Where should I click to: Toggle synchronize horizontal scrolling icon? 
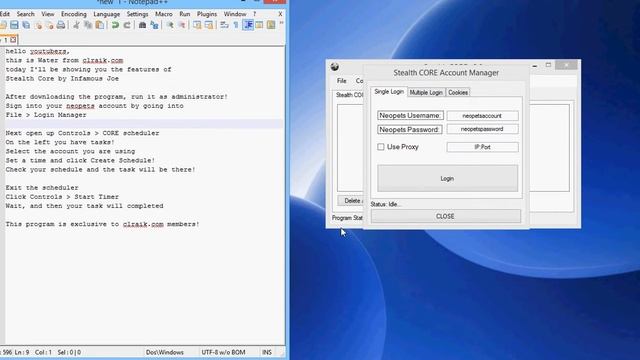209,25
